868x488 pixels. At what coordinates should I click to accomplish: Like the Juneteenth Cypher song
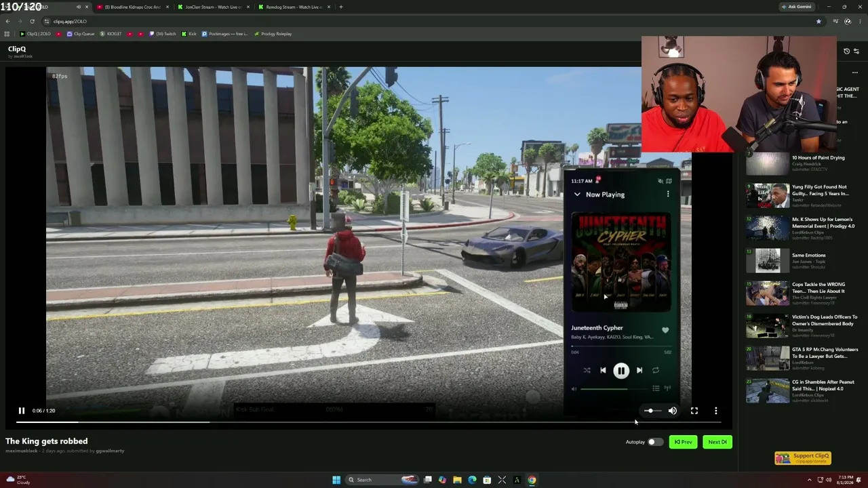coord(665,330)
